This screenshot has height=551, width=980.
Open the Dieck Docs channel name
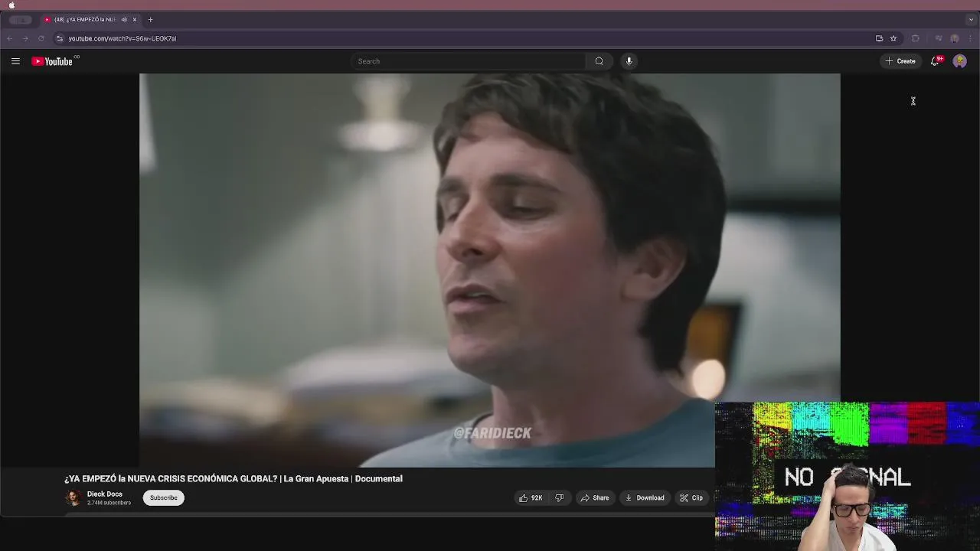pyautogui.click(x=105, y=494)
